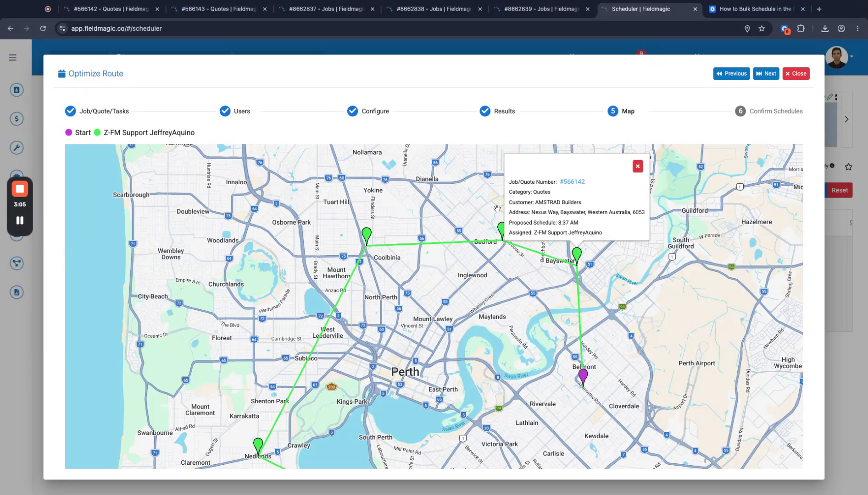The image size is (868, 495).
Task: Click green Z-FM Support legend dot
Action: coord(97,132)
